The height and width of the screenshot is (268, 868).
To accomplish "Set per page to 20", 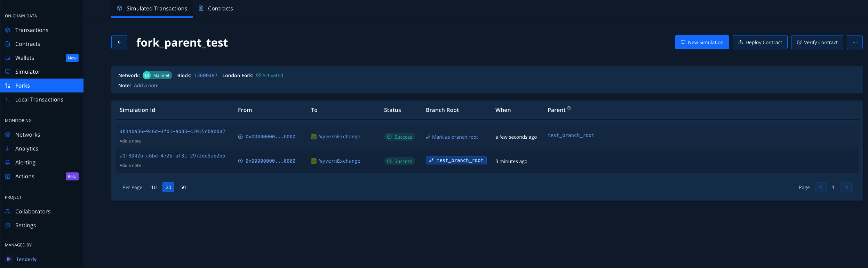I will [x=168, y=187].
